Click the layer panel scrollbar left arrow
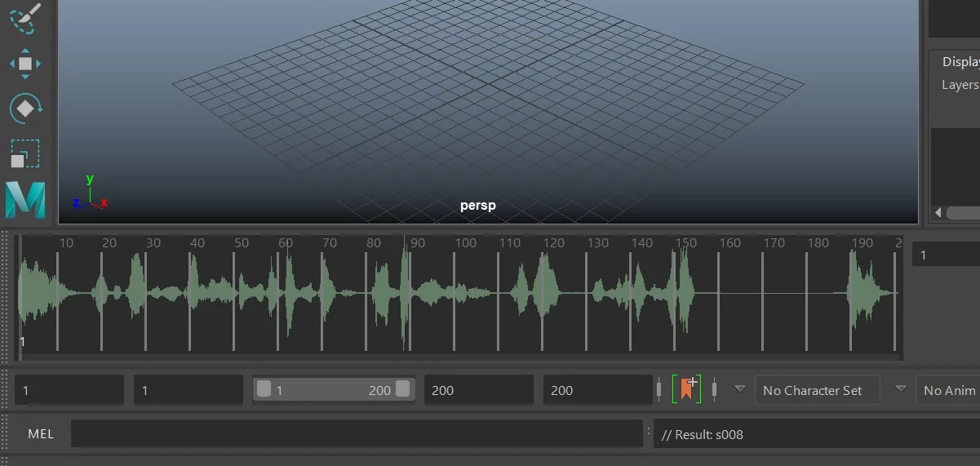980x466 pixels. pos(940,212)
